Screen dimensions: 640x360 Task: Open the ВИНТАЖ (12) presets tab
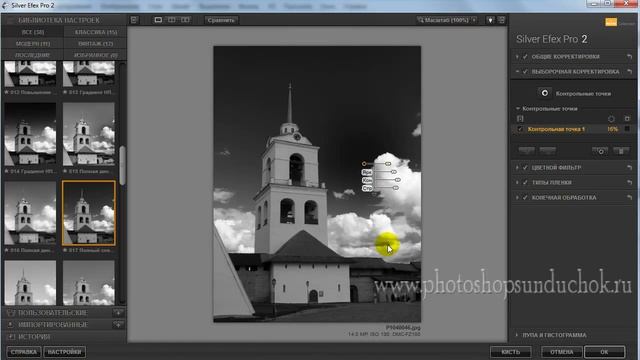(x=96, y=43)
